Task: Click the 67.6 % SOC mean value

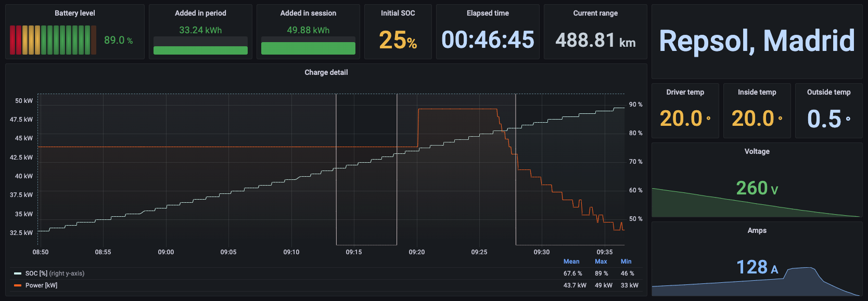Action: pos(572,273)
